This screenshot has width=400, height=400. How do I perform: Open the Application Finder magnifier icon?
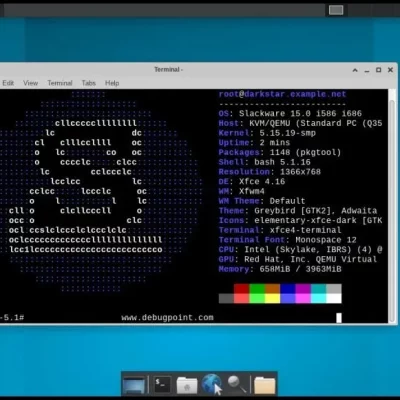(237, 384)
